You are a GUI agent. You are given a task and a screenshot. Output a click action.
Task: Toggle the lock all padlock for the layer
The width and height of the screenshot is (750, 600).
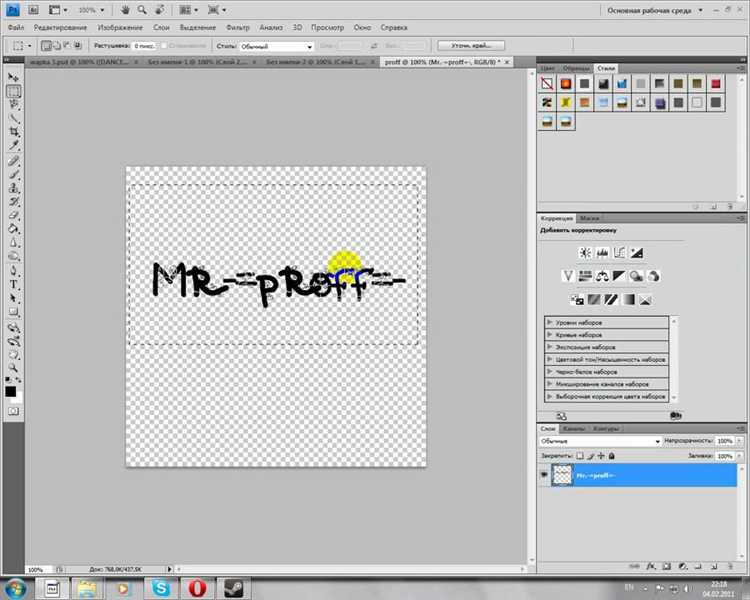click(611, 454)
